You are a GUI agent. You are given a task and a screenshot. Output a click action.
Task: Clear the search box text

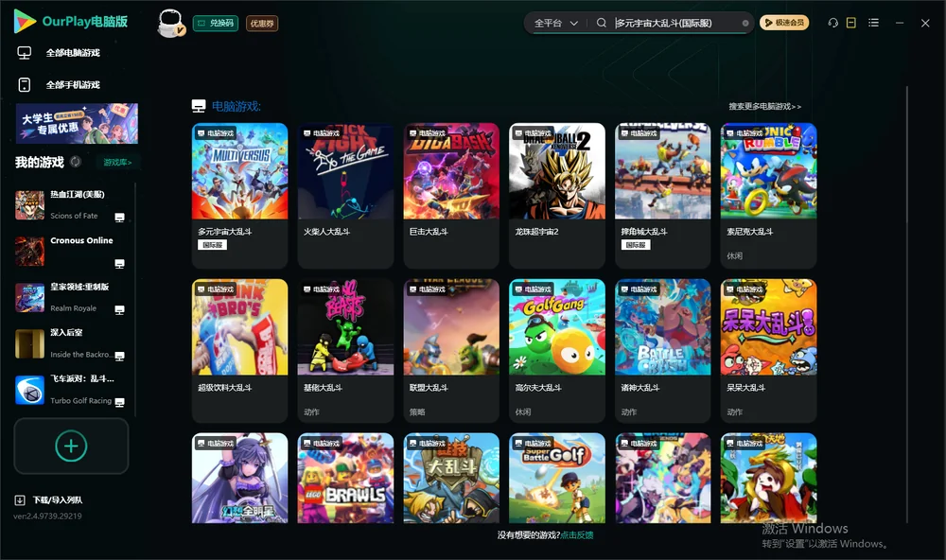pyautogui.click(x=745, y=24)
